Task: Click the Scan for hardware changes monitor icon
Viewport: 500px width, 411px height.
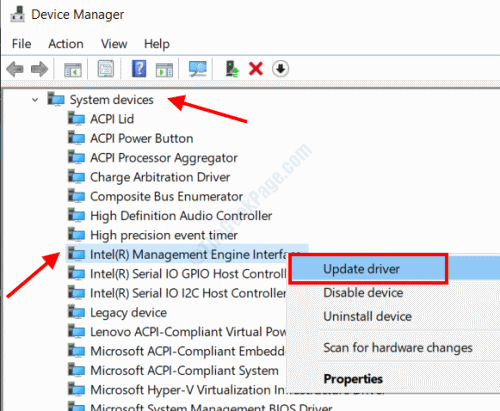Action: coord(197,69)
